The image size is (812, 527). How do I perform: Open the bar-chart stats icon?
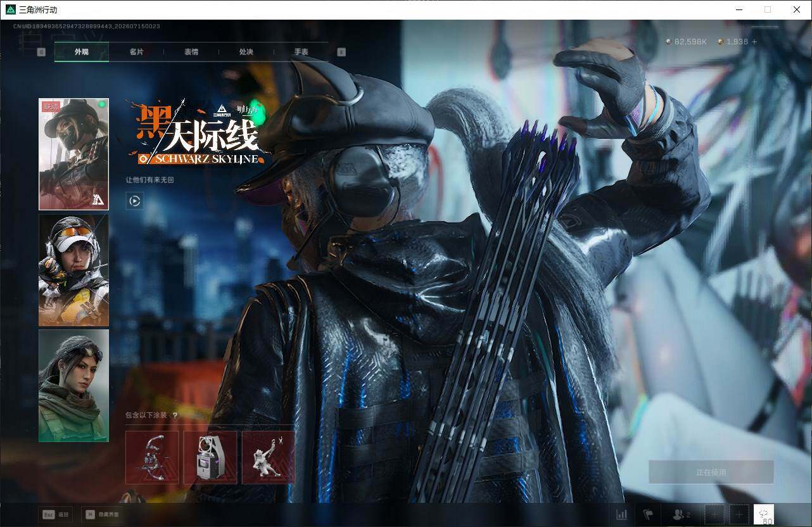coord(622,514)
